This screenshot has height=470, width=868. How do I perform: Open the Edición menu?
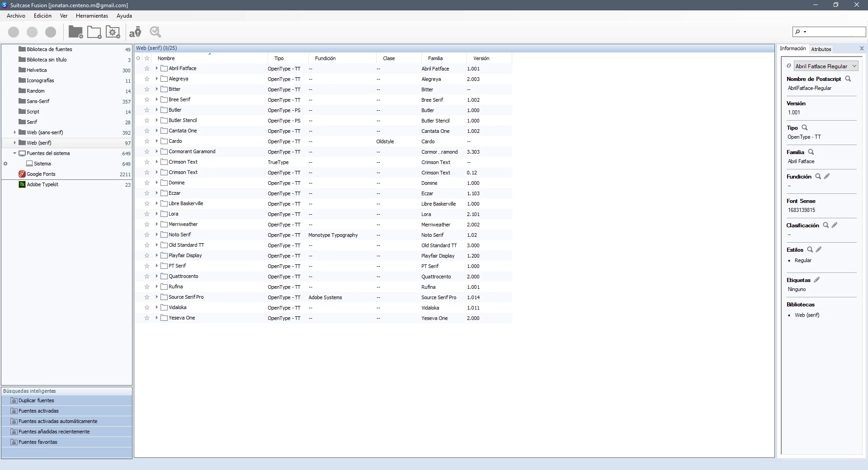click(42, 16)
